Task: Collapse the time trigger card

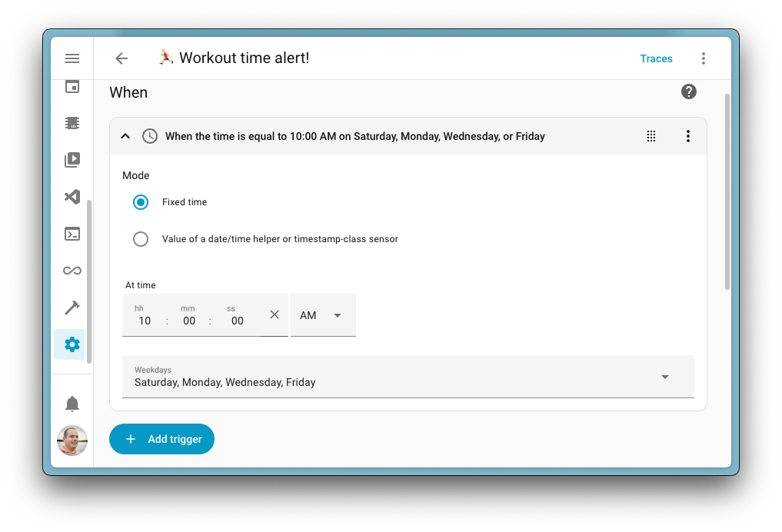Action: [125, 135]
